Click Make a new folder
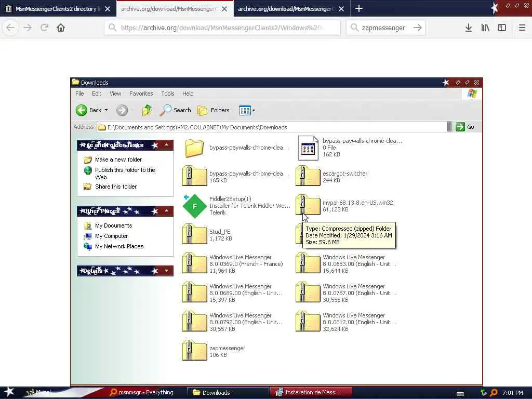The image size is (532, 399). pyautogui.click(x=118, y=159)
